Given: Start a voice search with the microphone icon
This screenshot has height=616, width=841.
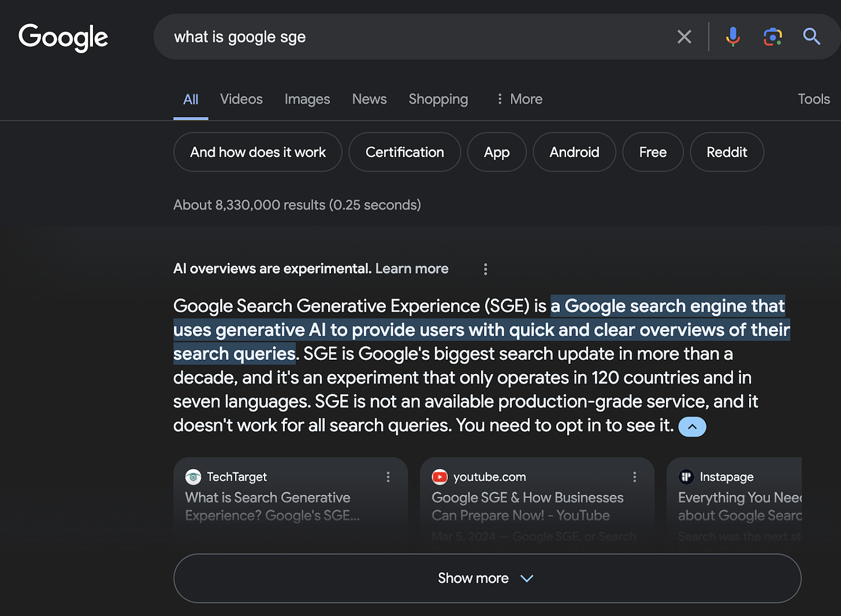Looking at the screenshot, I should (x=732, y=36).
